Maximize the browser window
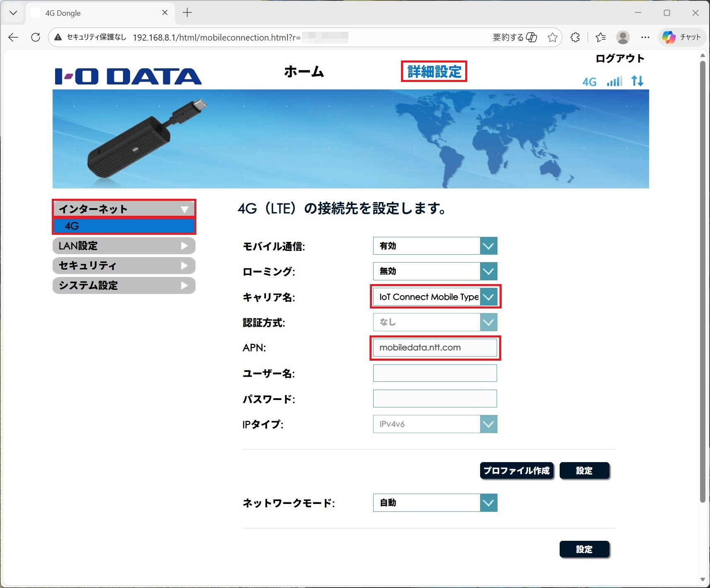710x588 pixels. pos(667,13)
